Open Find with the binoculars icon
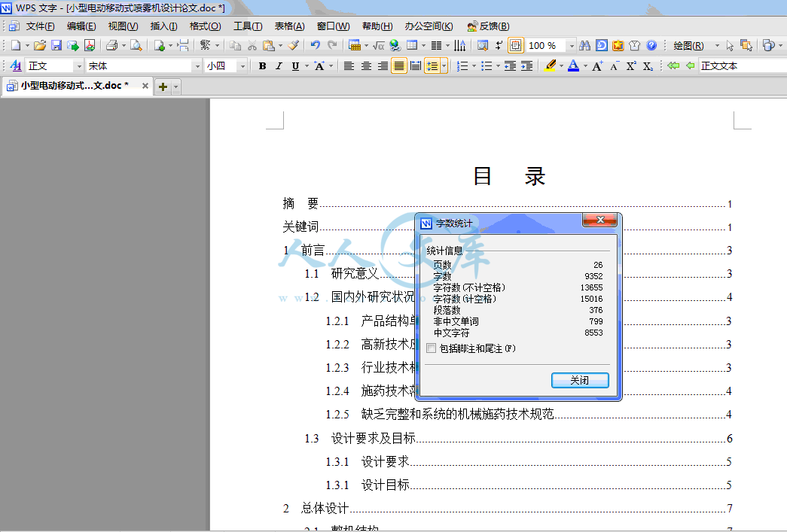 pyautogui.click(x=584, y=46)
